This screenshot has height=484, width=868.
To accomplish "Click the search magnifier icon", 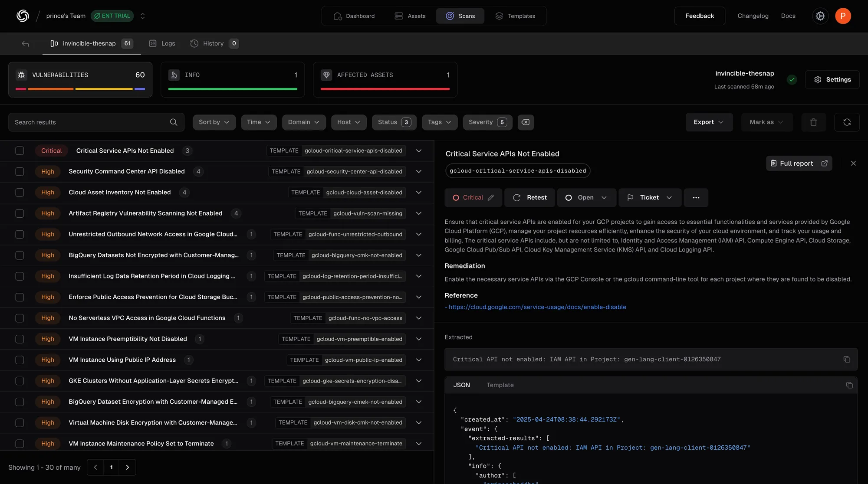I will point(173,122).
